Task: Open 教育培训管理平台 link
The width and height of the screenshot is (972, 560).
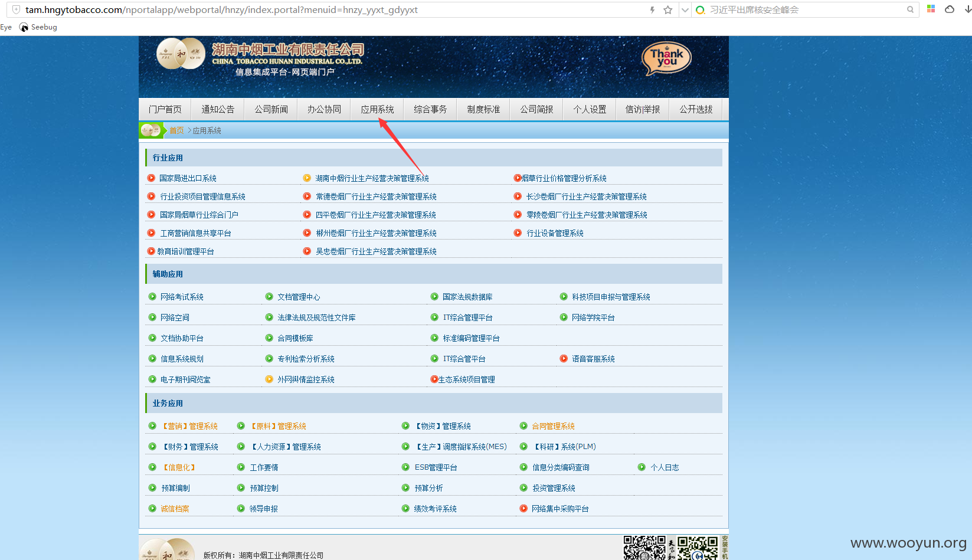Action: pos(185,251)
